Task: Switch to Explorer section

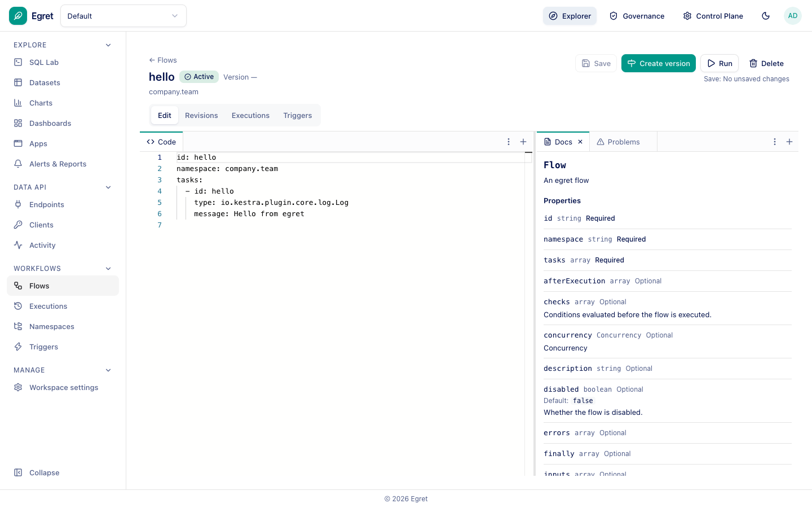Action: click(x=570, y=16)
